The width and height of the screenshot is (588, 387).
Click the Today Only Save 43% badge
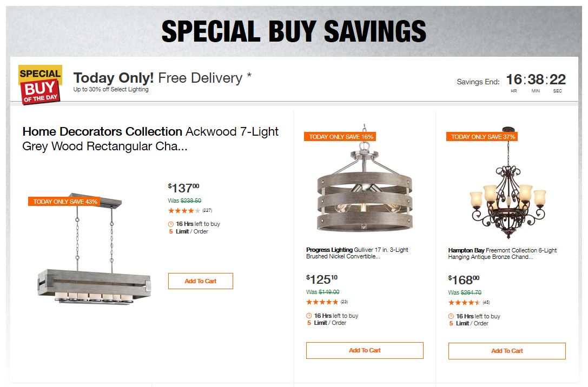pos(65,202)
